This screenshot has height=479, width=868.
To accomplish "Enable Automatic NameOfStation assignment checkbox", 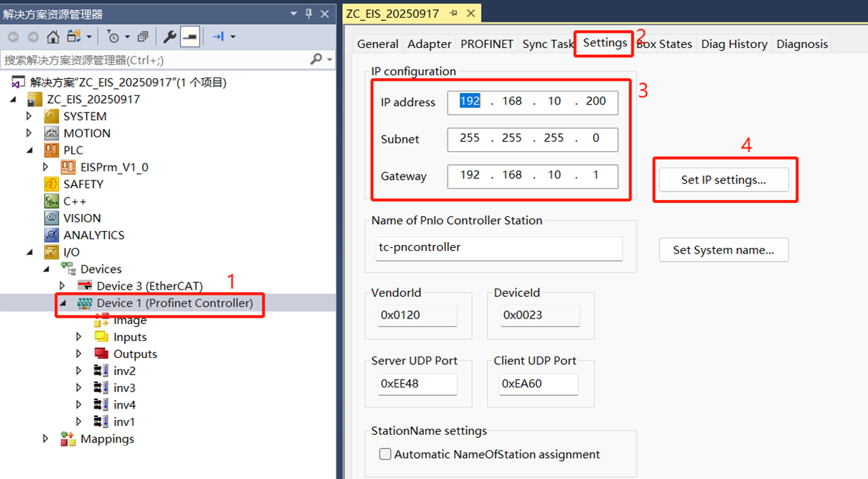I will [385, 454].
